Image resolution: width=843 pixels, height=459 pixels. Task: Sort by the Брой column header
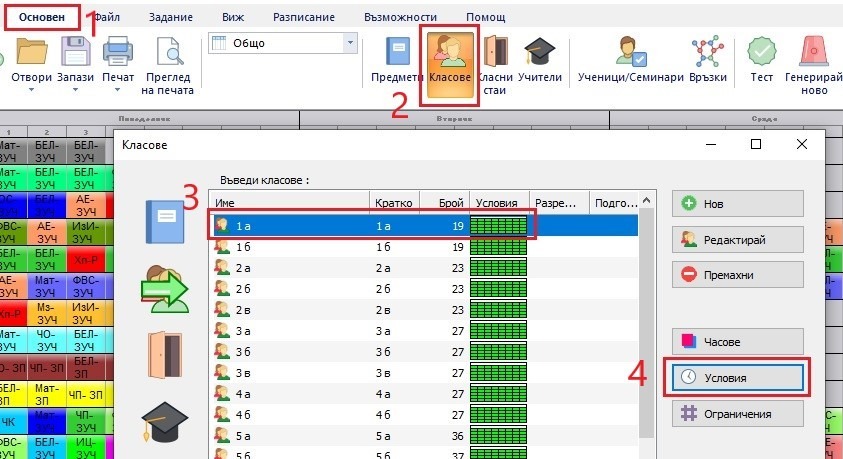[x=445, y=203]
